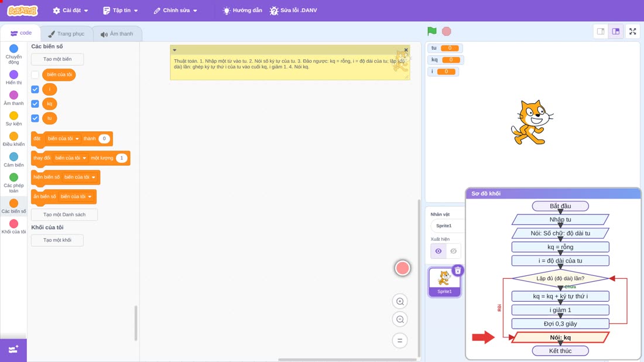
Task: Select the Các phép toán category
Action: (x=13, y=183)
